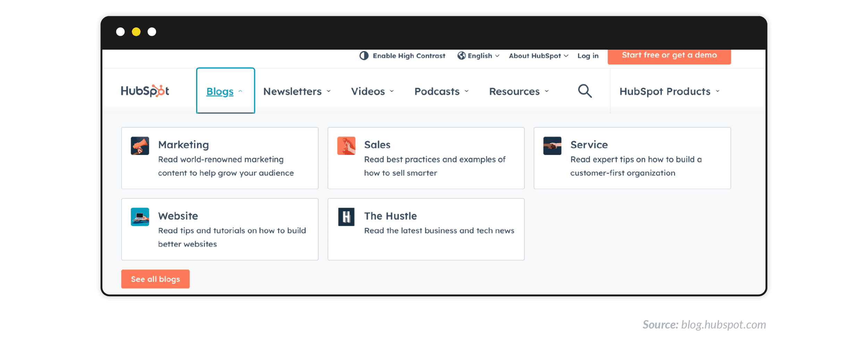The image size is (868, 357).
Task: Click the Marketing megaphone icon
Action: [140, 146]
